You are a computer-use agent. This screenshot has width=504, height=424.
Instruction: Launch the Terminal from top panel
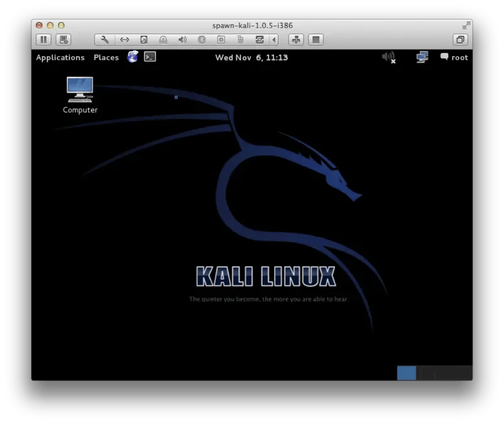[x=150, y=57]
